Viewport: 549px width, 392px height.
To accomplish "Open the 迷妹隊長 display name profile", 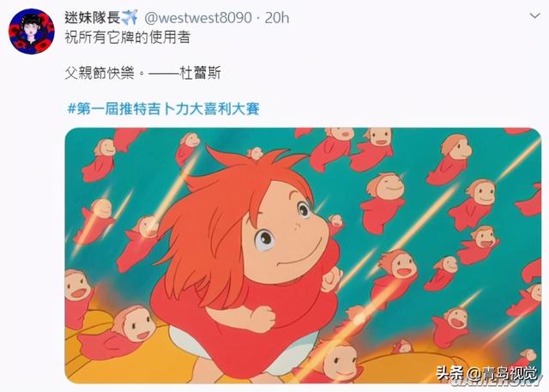I will 93,17.
